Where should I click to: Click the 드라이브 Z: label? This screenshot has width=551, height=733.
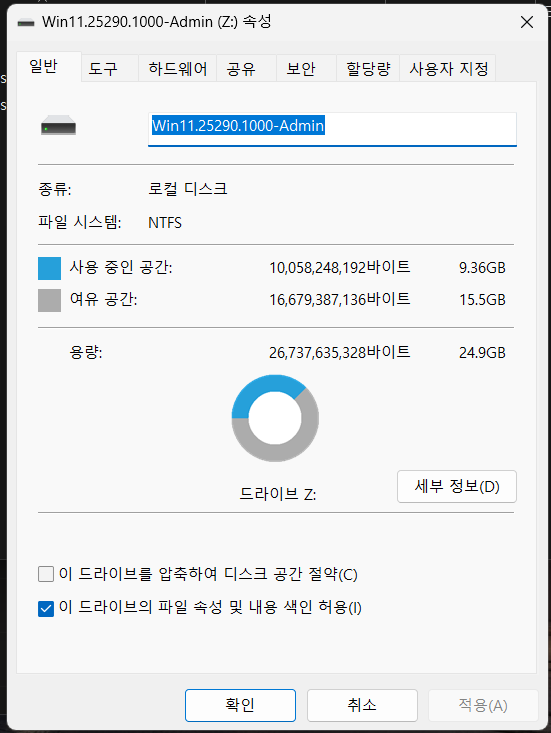[x=278, y=494]
